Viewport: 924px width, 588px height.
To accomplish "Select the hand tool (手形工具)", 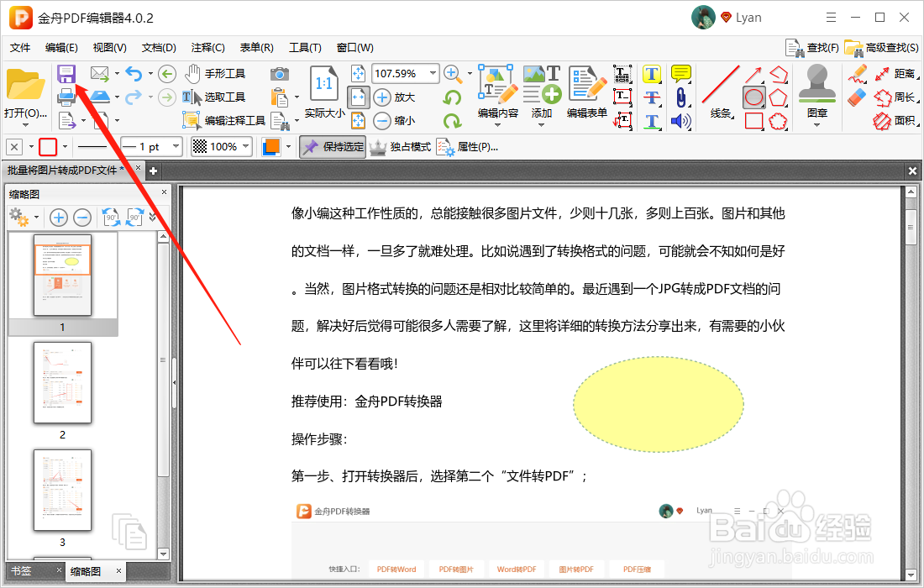I will 214,74.
